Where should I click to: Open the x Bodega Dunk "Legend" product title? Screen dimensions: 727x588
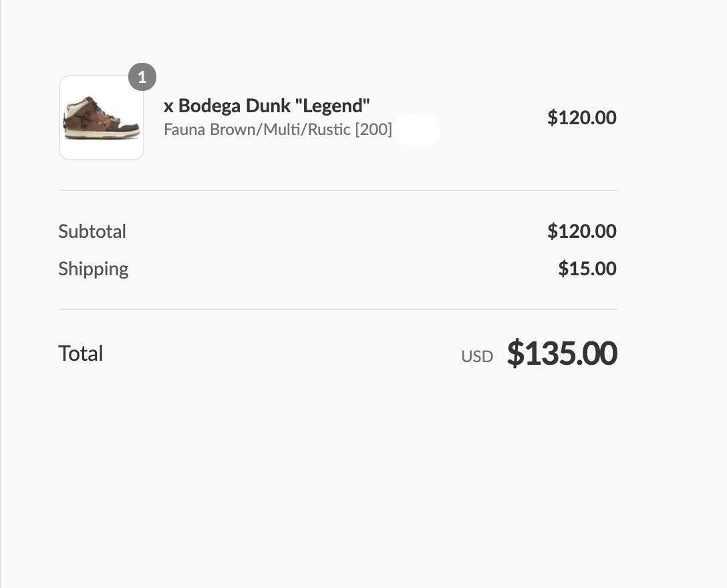pyautogui.click(x=267, y=106)
